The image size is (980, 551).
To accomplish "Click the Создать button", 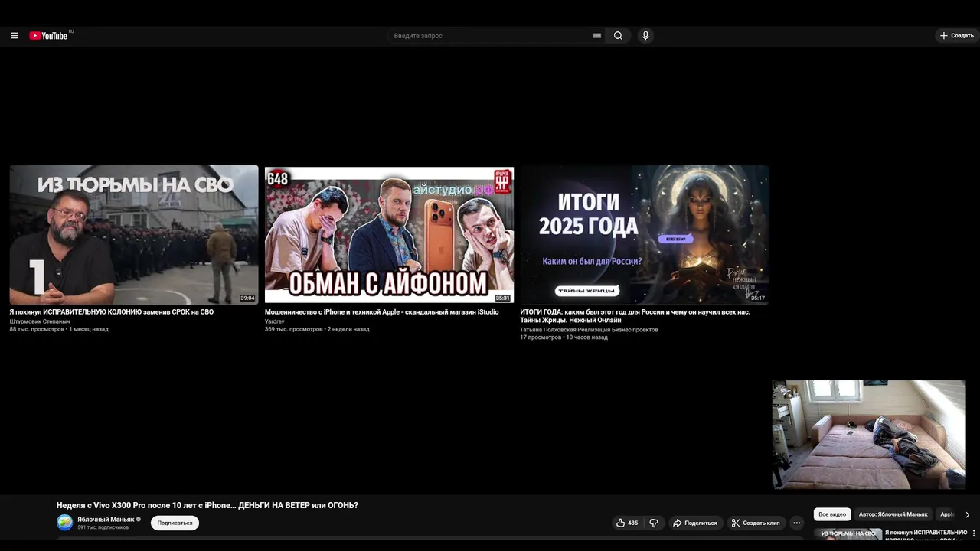I will 957,36.
